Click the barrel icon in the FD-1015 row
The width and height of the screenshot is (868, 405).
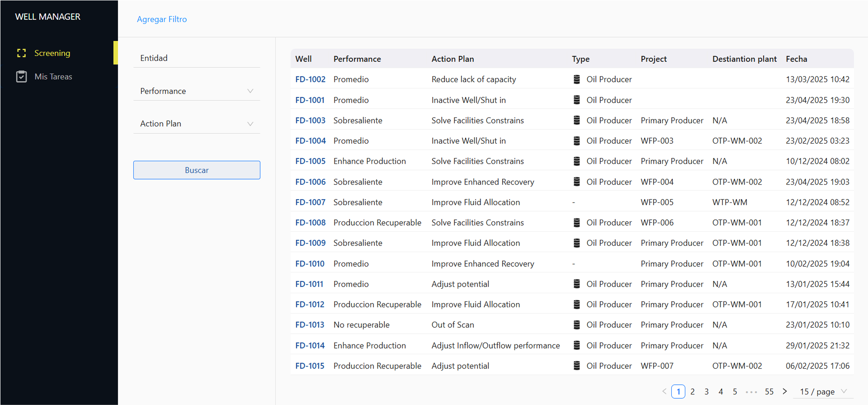(576, 366)
